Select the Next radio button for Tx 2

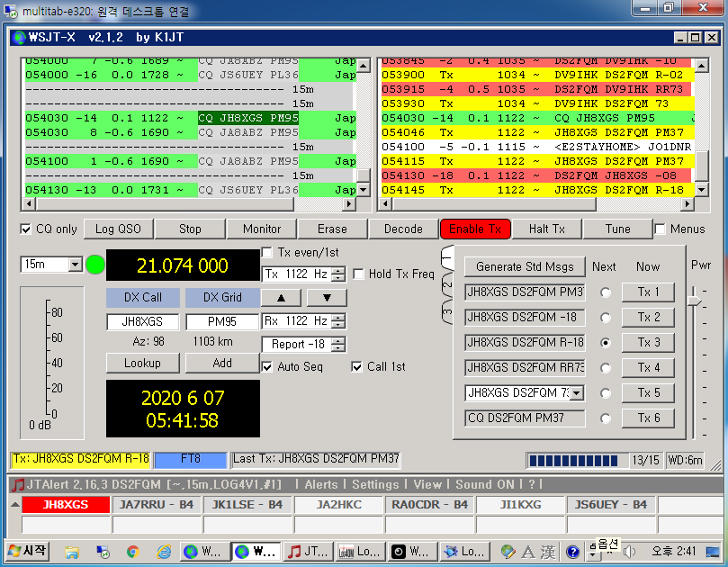[x=605, y=318]
